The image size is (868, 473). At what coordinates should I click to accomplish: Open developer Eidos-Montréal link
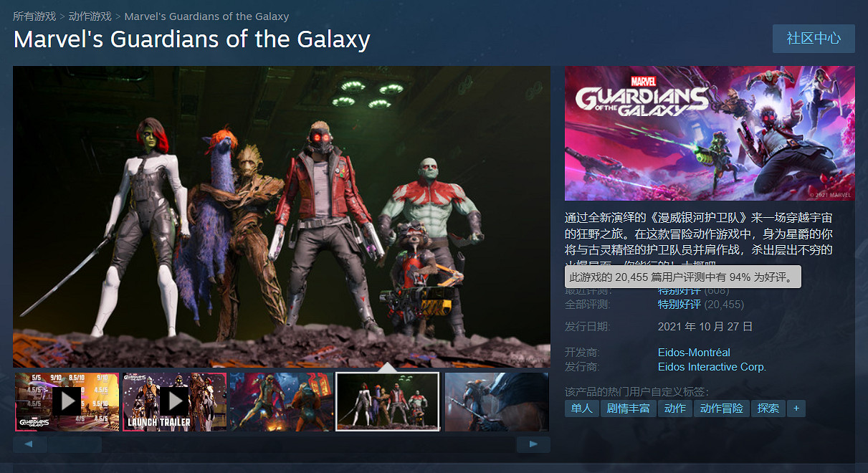[x=694, y=353]
